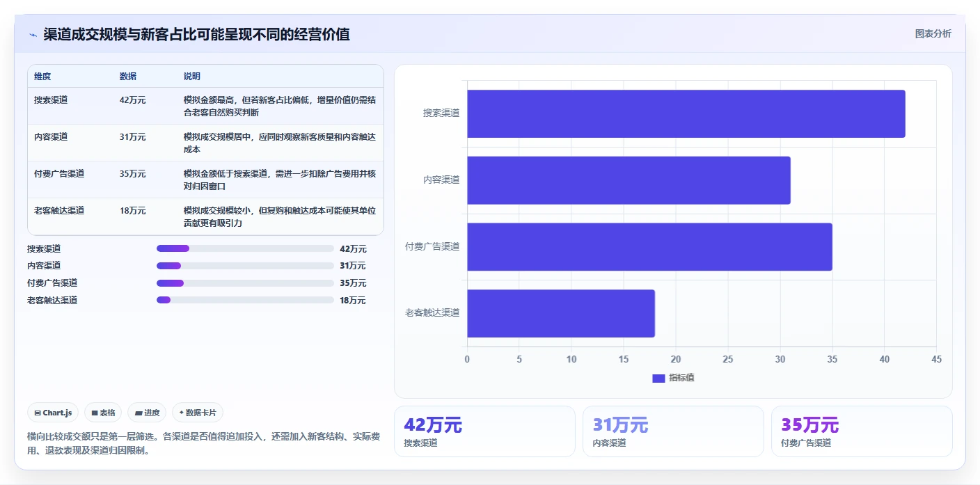Select the 表格 chip
The height and width of the screenshot is (485, 980).
point(103,413)
